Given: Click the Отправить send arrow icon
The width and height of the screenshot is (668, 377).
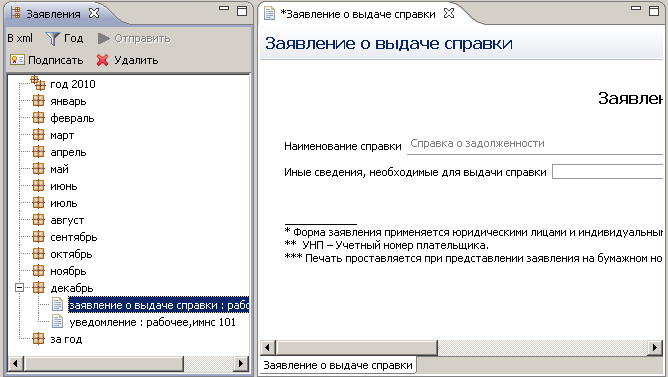Looking at the screenshot, I should (103, 39).
